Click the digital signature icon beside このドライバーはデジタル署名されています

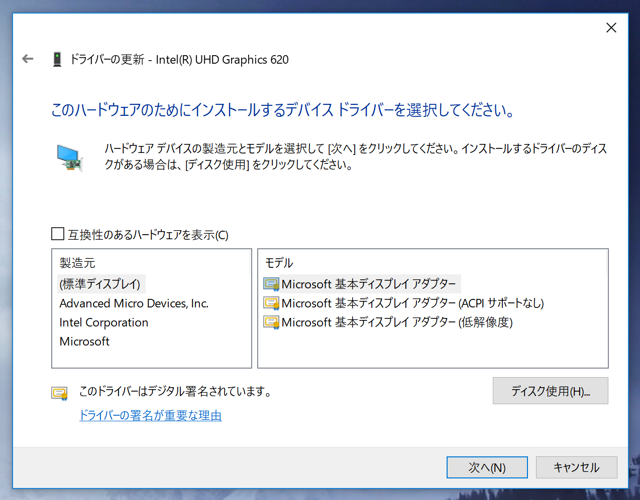point(60,393)
